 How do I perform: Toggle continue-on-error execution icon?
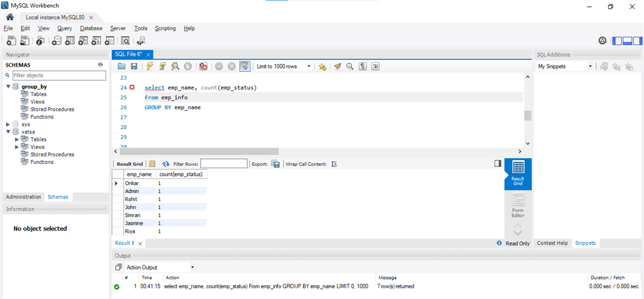tap(203, 66)
